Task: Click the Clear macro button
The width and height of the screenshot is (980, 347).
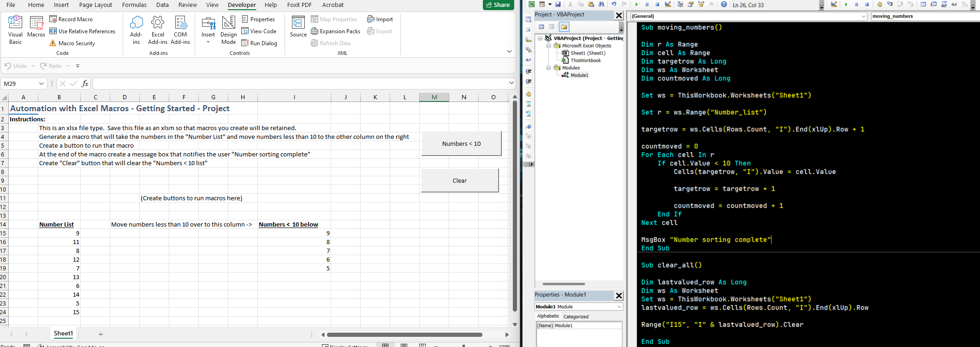Action: click(460, 180)
